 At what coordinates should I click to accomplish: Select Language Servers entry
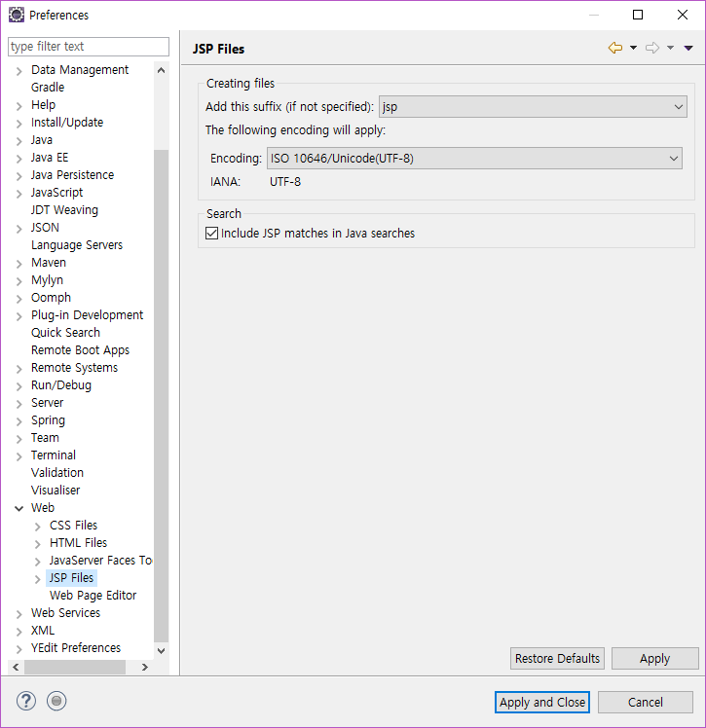pos(77,245)
